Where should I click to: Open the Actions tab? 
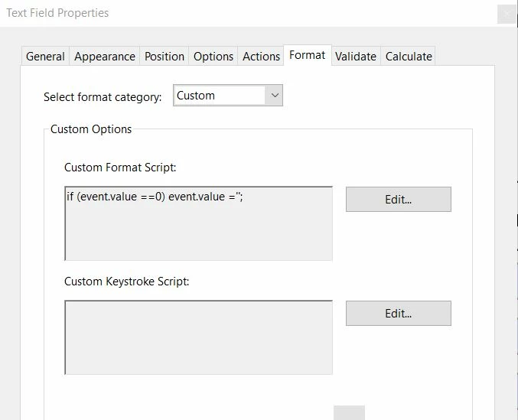[x=261, y=57]
